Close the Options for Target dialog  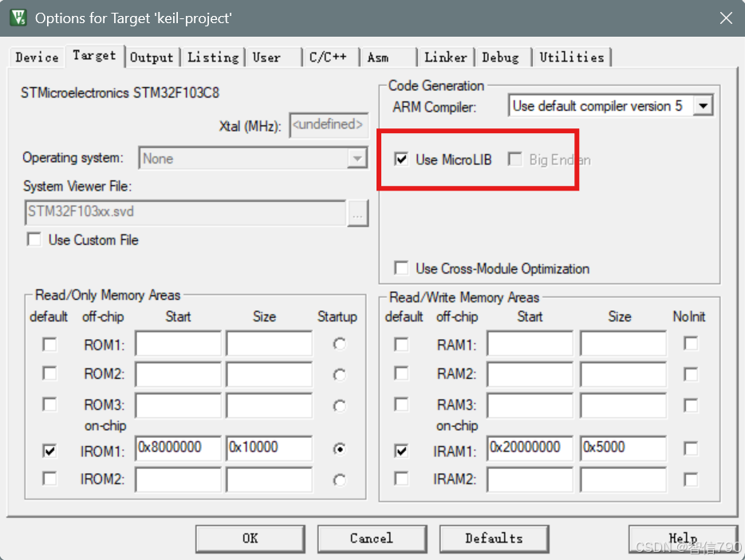tap(726, 18)
